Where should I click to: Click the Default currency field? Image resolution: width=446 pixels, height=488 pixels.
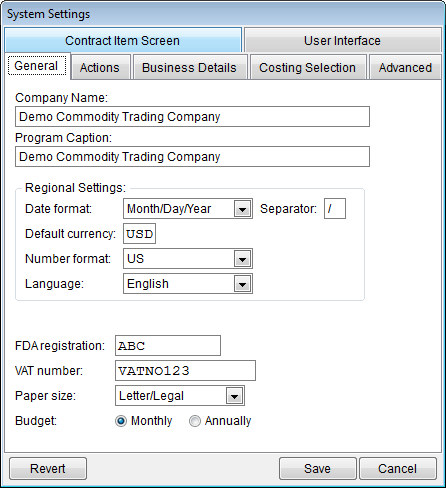coord(139,234)
